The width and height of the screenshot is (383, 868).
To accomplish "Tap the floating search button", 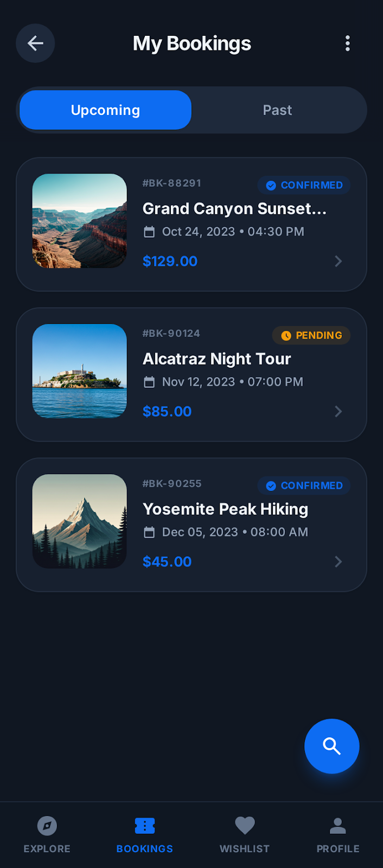I will point(331,746).
